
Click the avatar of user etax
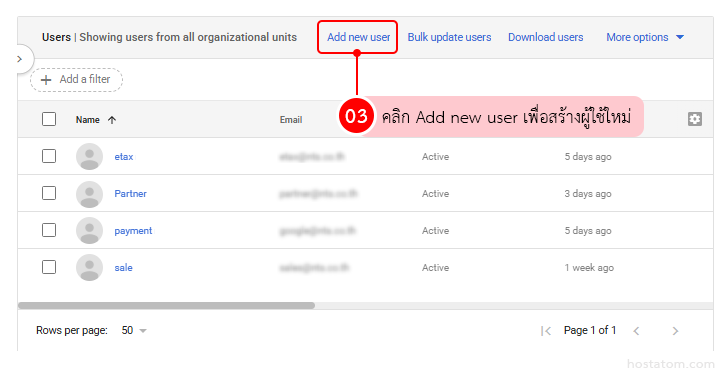89,157
